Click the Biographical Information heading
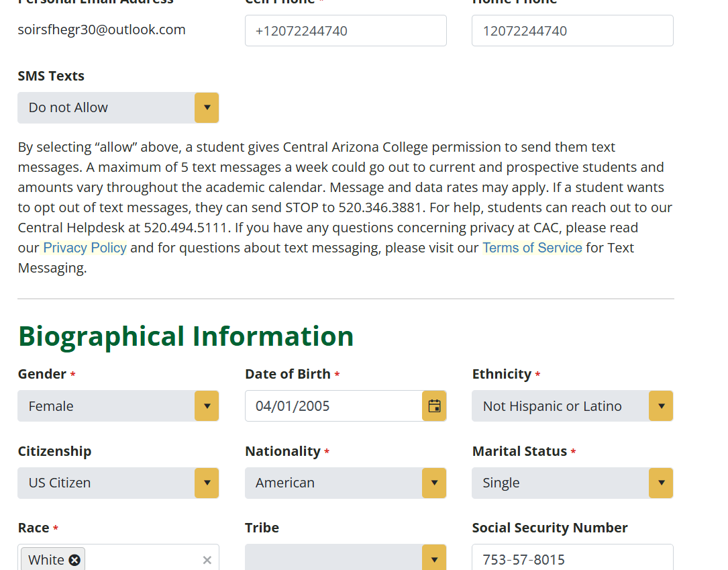 click(x=186, y=336)
